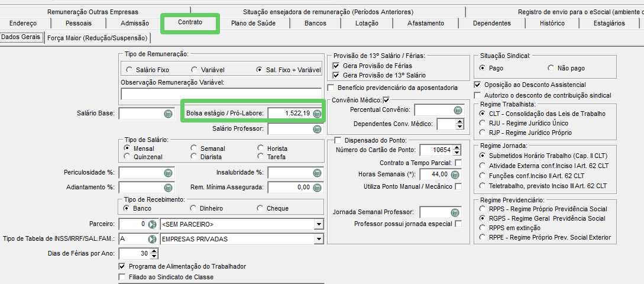Screen dimensions: 644x284
Task: Adjust Número do Cartão de Ponto stepper
Action: click(x=457, y=150)
